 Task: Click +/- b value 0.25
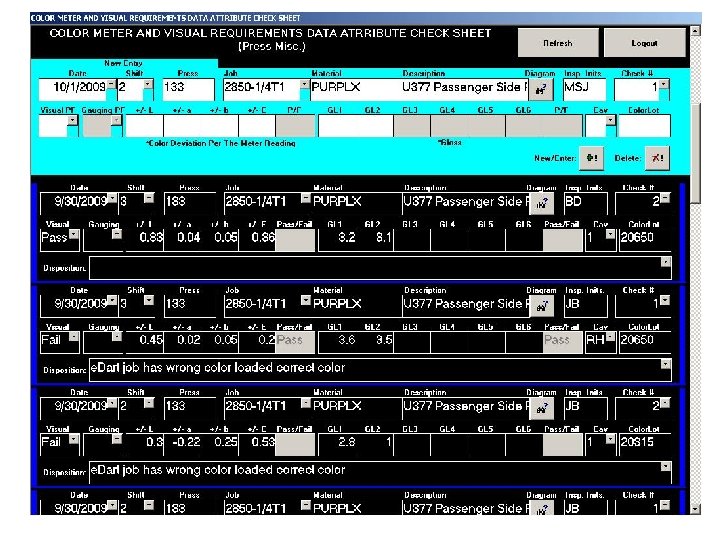point(226,442)
